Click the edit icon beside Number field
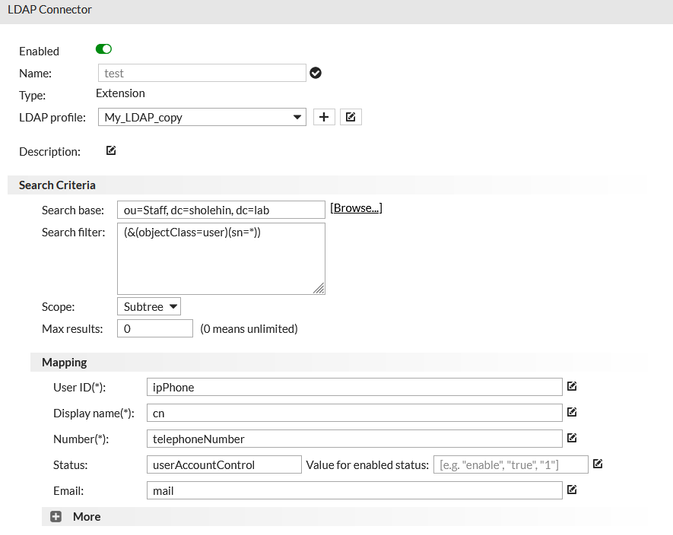This screenshot has width=673, height=535. [572, 438]
